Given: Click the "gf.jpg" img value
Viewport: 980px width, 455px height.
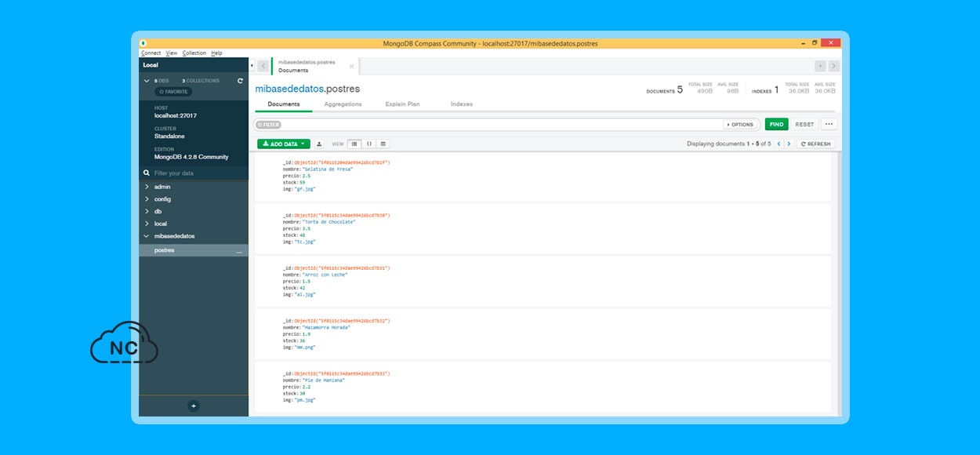Looking at the screenshot, I should (x=305, y=189).
